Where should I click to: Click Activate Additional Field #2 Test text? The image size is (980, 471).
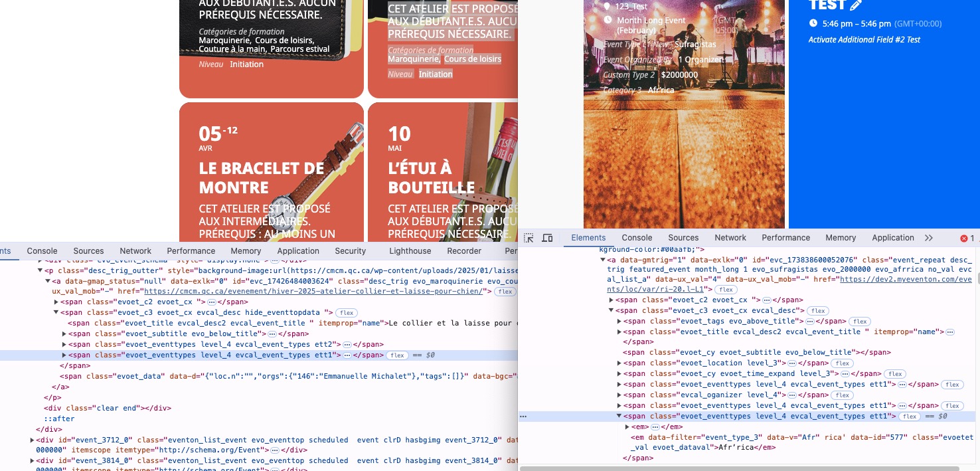coord(864,40)
